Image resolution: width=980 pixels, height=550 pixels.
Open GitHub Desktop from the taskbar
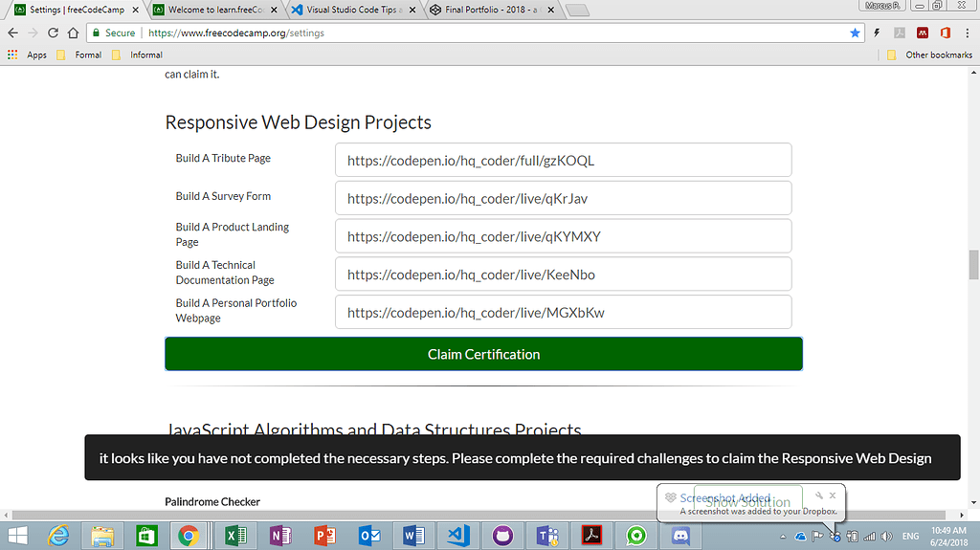[x=502, y=536]
